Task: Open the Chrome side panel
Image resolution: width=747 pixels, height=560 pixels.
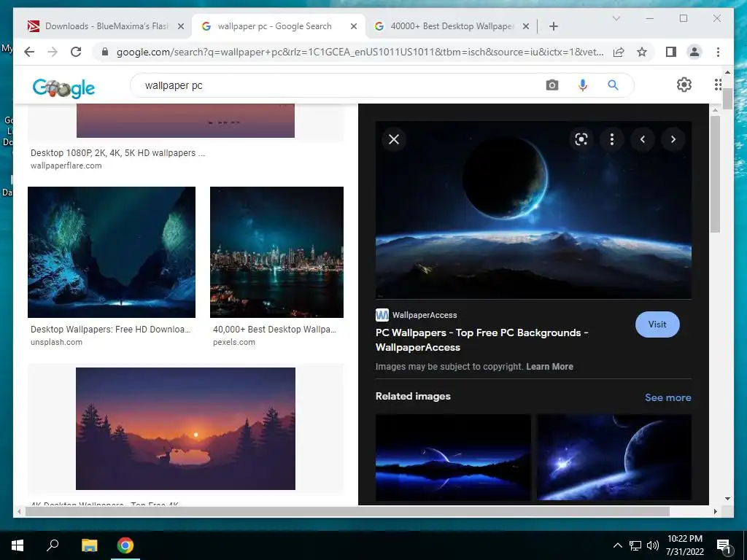Action: [x=671, y=52]
